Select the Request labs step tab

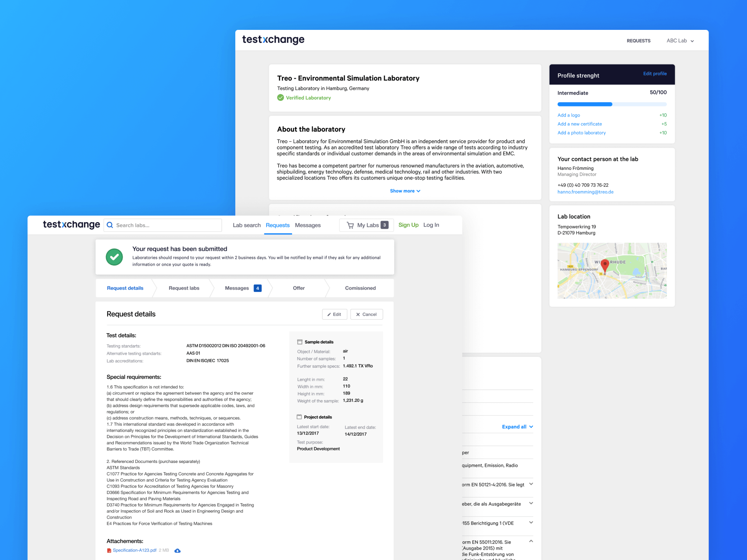pos(184,288)
